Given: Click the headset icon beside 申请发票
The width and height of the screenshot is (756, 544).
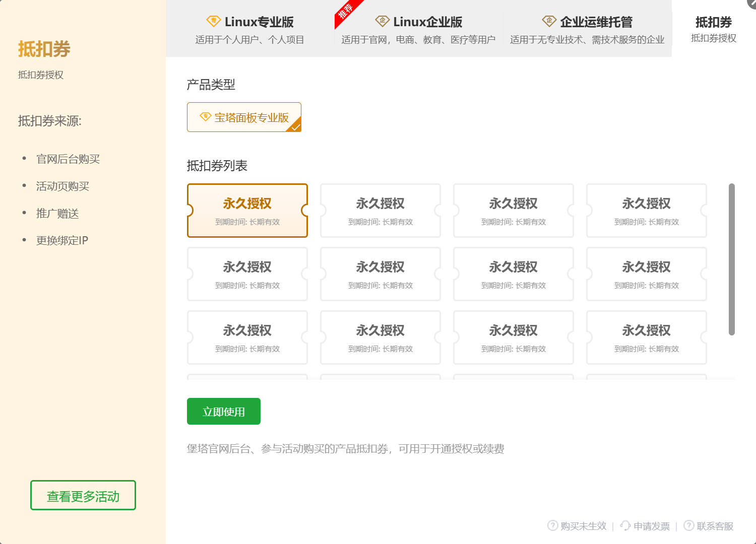Looking at the screenshot, I should tap(625, 525).
